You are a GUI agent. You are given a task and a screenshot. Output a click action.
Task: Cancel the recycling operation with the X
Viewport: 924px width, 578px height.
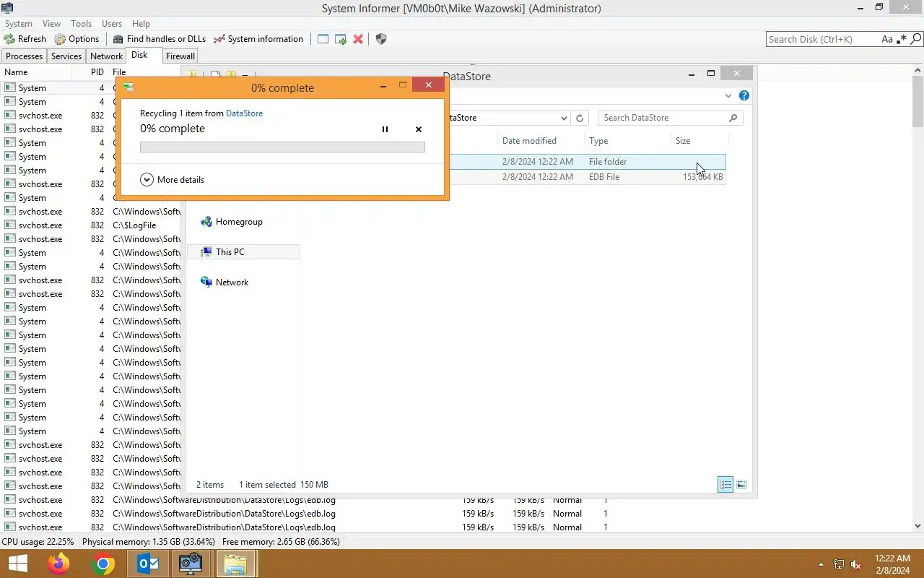tap(419, 129)
